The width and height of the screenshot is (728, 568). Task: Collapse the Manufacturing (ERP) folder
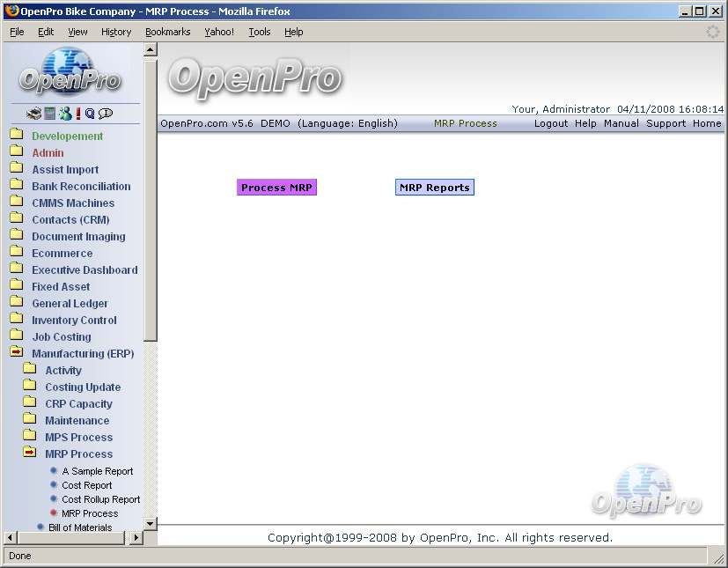tap(17, 353)
